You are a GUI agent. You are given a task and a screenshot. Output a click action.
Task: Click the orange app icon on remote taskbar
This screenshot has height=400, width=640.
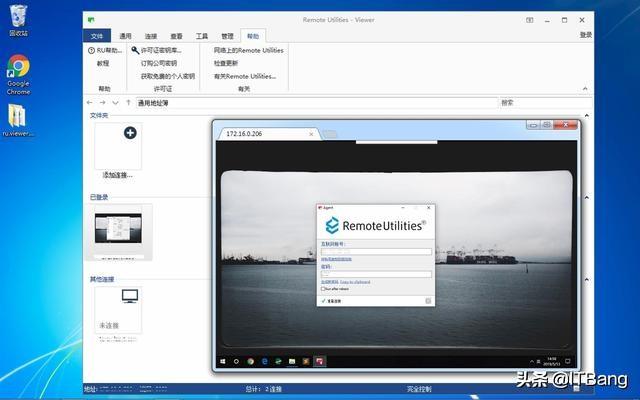tap(306, 361)
